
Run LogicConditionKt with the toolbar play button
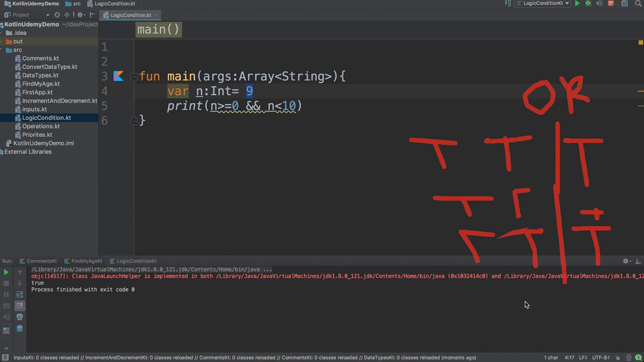[577, 4]
